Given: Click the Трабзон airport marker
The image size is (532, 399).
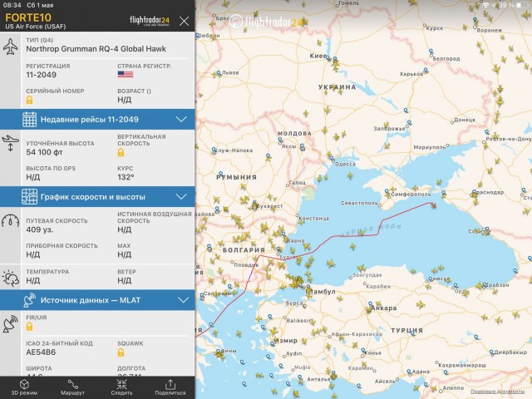Looking at the screenshot, I should coord(484,284).
